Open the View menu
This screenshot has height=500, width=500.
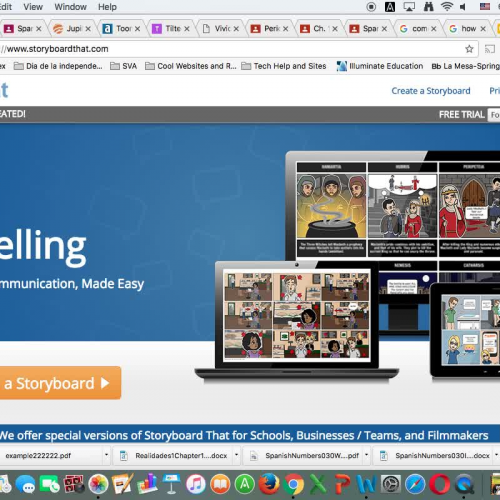[x=33, y=7]
